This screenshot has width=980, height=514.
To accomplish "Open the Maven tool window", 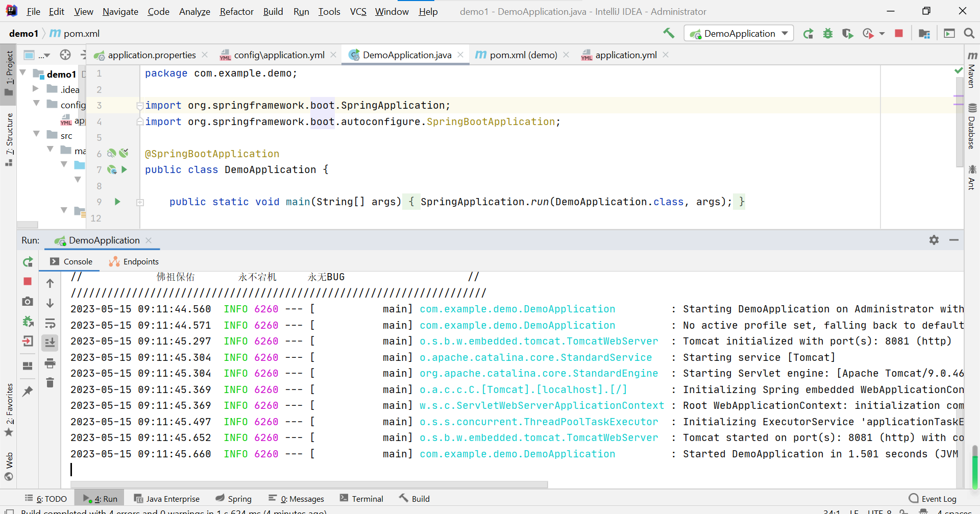I will pos(972,70).
